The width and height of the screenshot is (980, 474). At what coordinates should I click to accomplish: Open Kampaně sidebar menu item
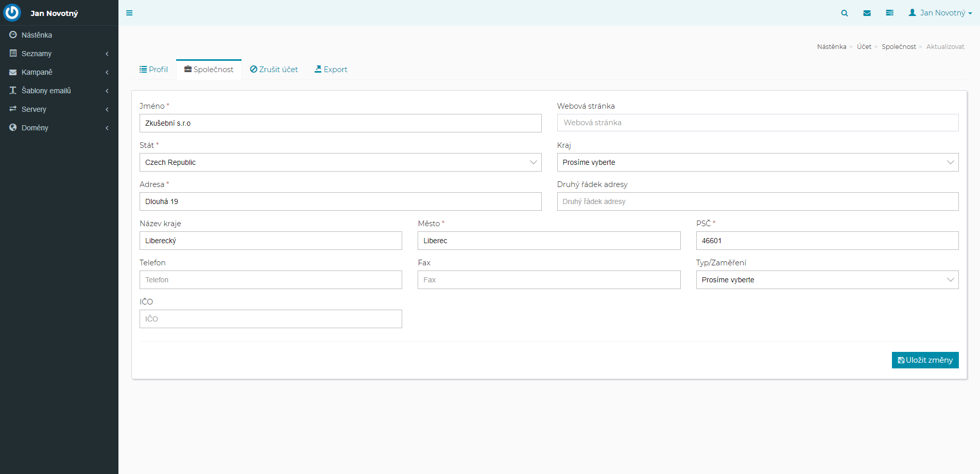point(59,72)
